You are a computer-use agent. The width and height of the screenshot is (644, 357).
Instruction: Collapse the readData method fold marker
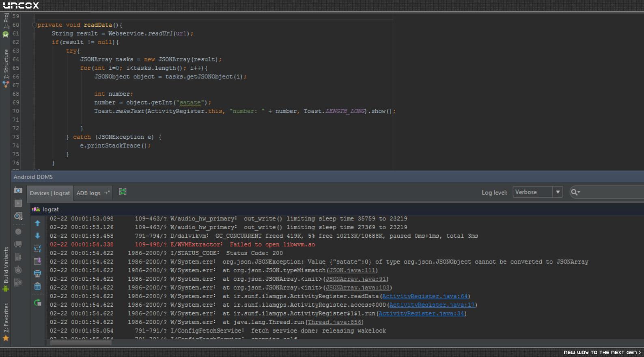pyautogui.click(x=34, y=25)
